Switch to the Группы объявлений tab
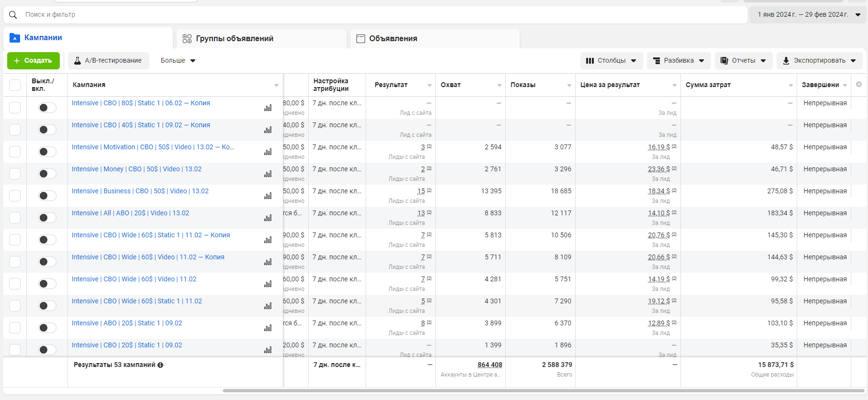The image size is (868, 400). pos(262,39)
